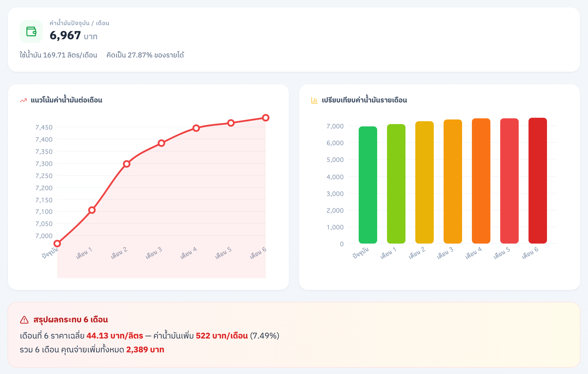This screenshot has width=588, height=374.
Task: Click the month 2 line data point
Action: [x=126, y=164]
